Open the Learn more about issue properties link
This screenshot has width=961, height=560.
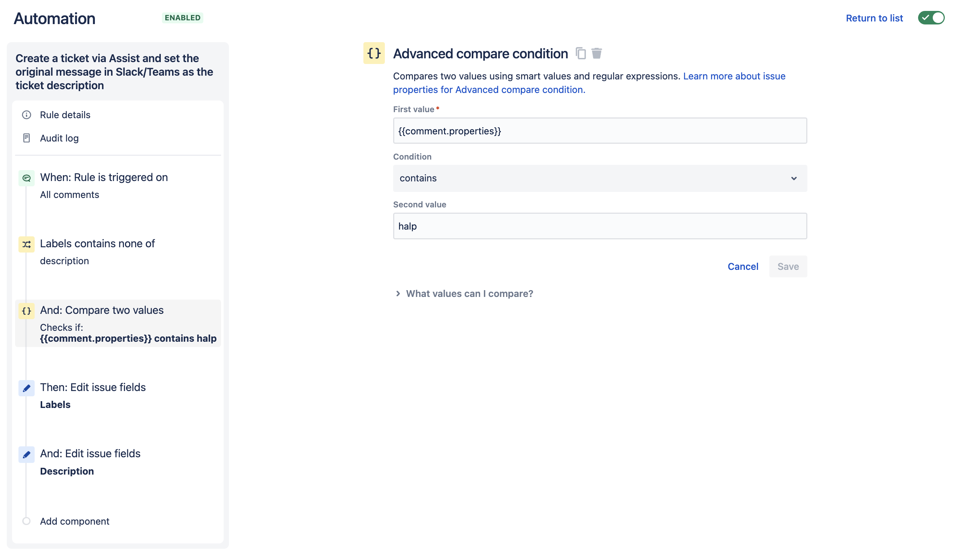click(x=734, y=76)
